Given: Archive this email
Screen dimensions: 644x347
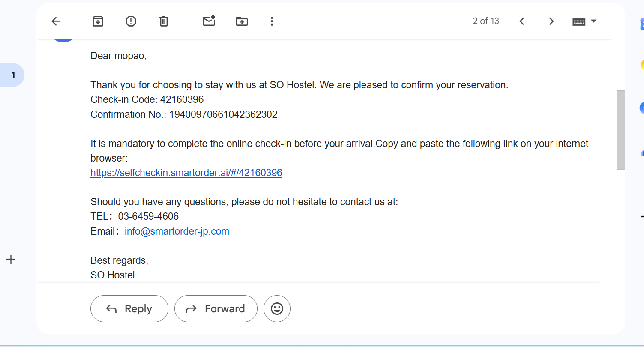Looking at the screenshot, I should 98,21.
